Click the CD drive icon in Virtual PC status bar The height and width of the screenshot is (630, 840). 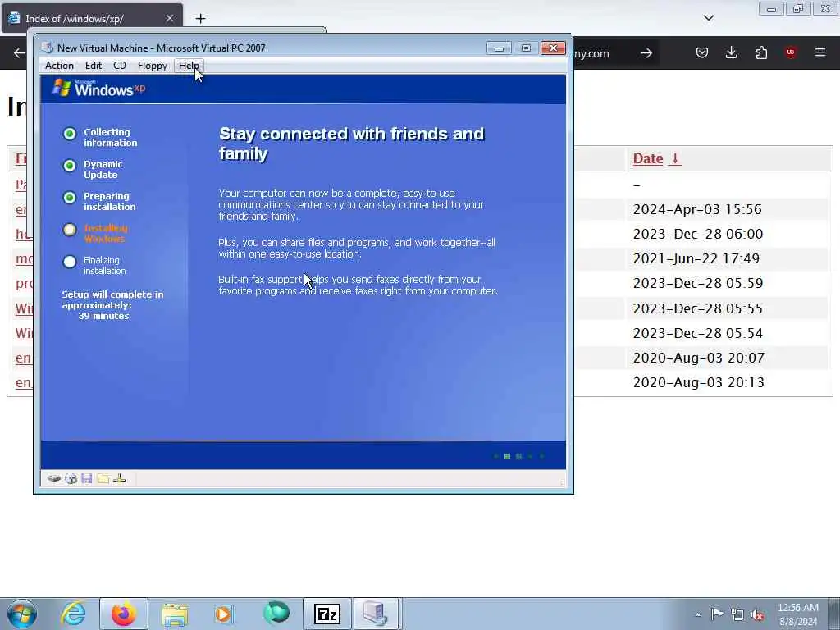71,478
